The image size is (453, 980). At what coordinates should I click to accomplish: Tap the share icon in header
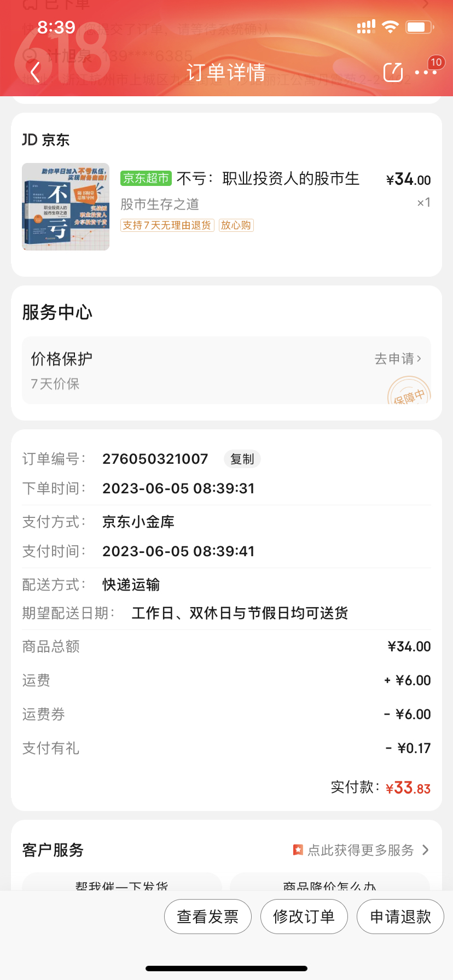393,72
